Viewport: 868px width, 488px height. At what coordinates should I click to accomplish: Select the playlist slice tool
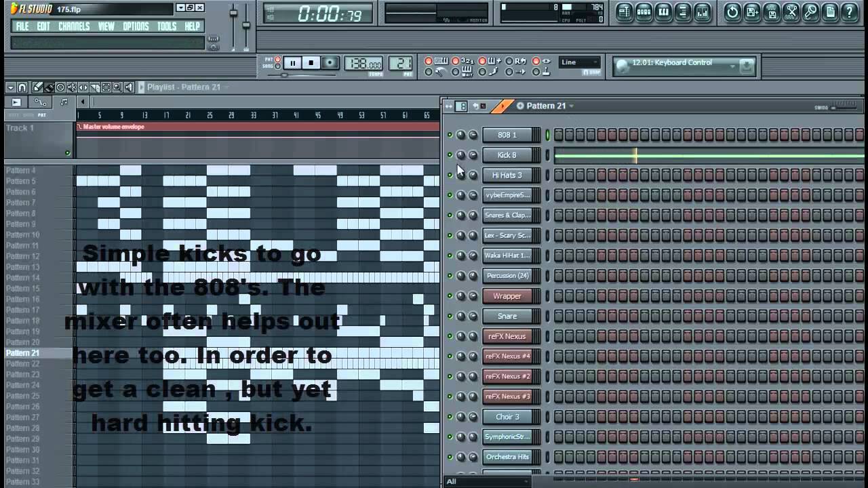pyautogui.click(x=95, y=87)
